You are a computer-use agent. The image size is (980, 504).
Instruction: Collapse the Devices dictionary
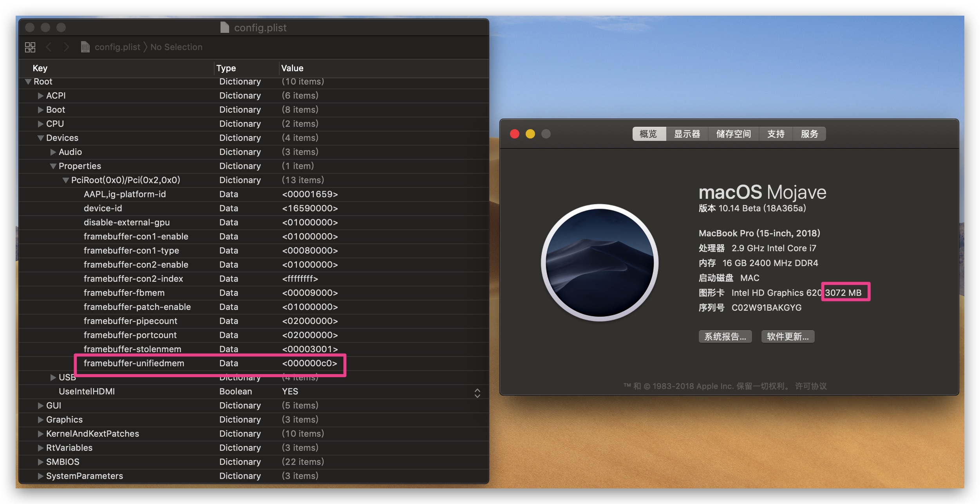40,138
